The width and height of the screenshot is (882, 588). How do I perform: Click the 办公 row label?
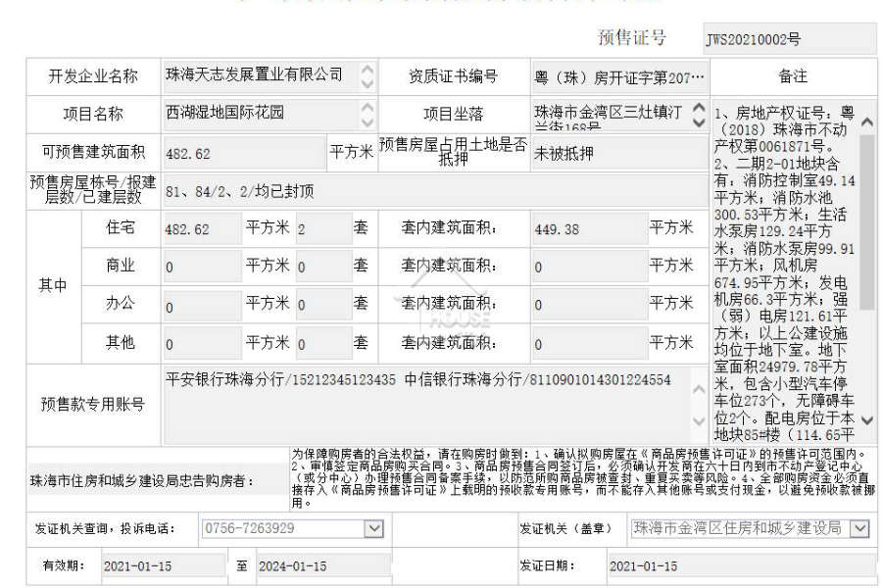click(121, 303)
